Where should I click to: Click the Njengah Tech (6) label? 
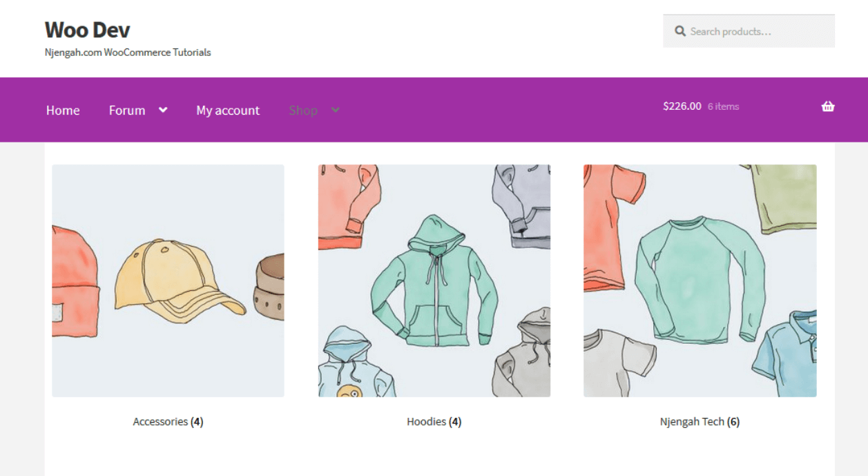700,421
